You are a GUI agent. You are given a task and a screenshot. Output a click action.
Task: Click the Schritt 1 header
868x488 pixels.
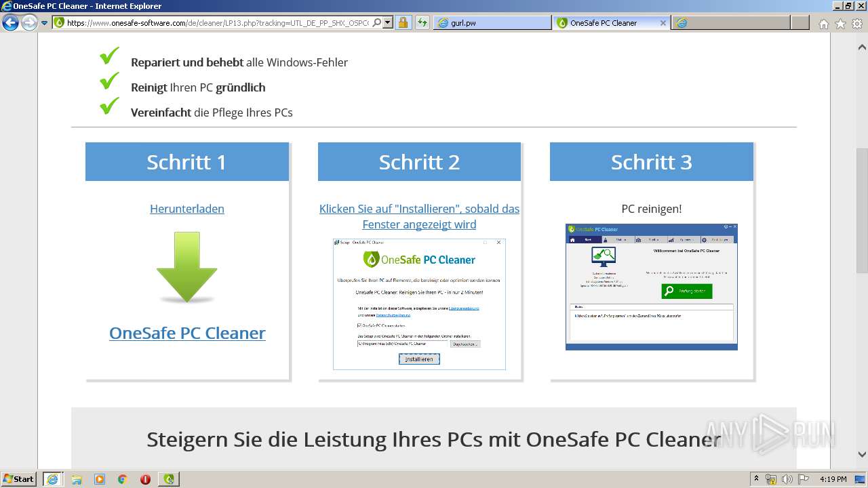(x=187, y=162)
